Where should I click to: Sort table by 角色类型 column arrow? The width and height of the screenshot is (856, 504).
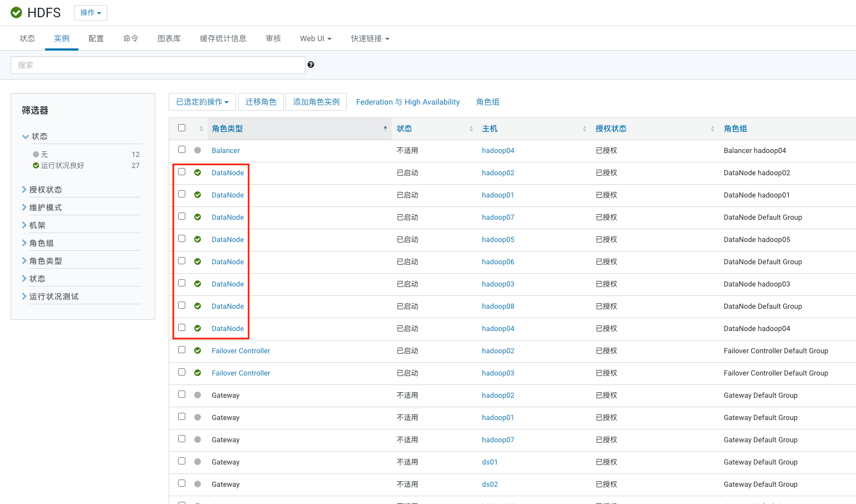point(385,129)
